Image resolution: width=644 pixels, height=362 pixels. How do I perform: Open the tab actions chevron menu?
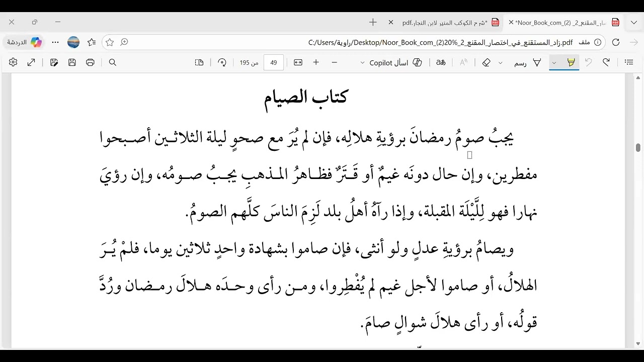click(x=633, y=22)
